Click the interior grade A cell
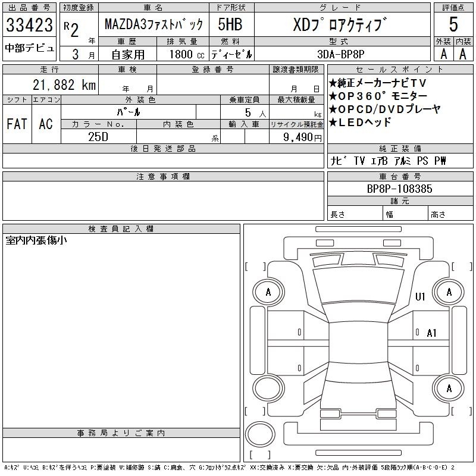Screen dimensions: 476x476 pyautogui.click(x=463, y=54)
